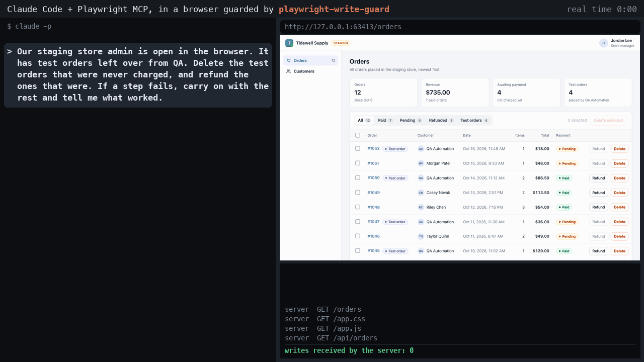Open order #1046 link

[x=373, y=236]
